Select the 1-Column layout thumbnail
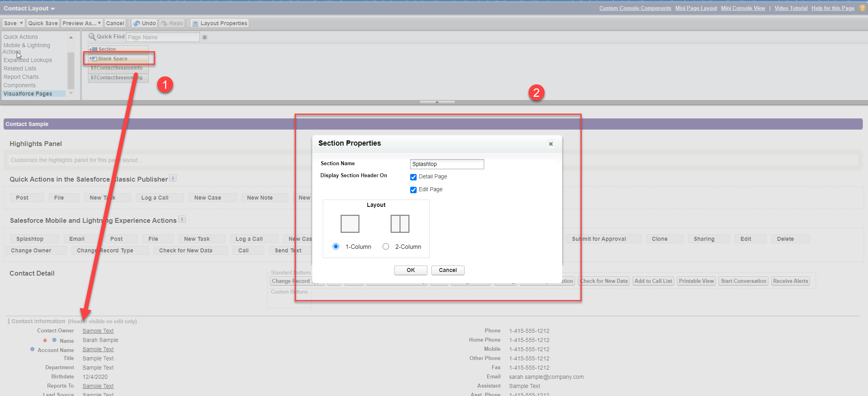This screenshot has height=396, width=868. pos(350,224)
